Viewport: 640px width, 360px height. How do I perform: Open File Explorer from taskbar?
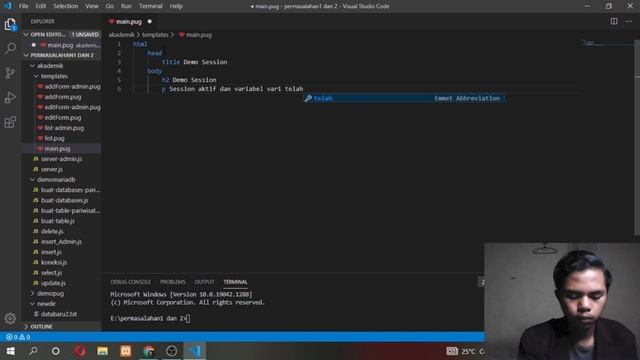(x=102, y=351)
